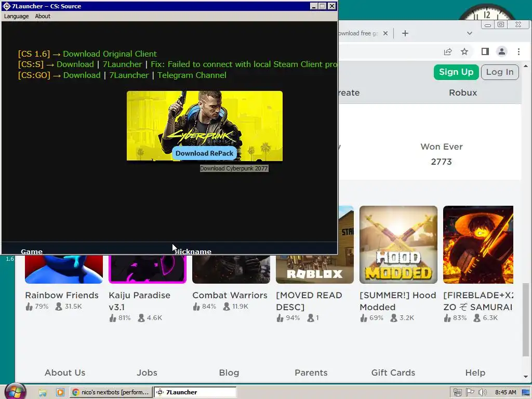Click the scrollbar down arrow in browser
This screenshot has width=532, height=399.
pyautogui.click(x=526, y=377)
